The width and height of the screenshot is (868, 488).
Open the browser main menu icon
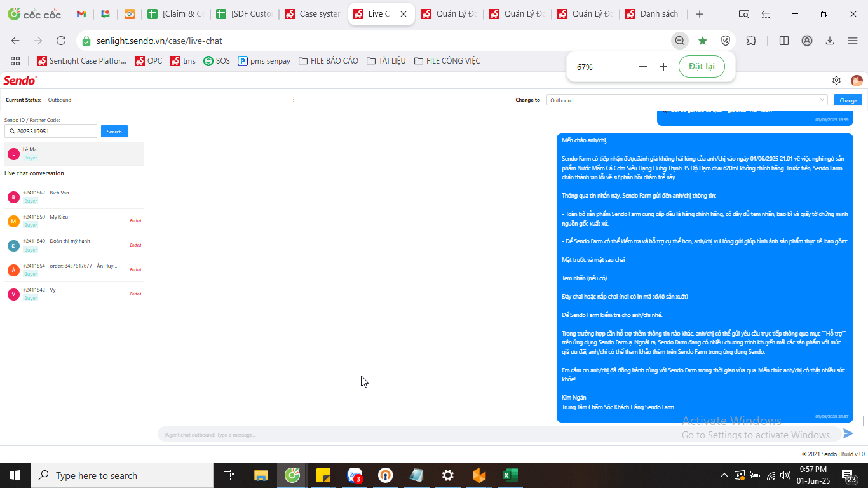tap(853, 41)
